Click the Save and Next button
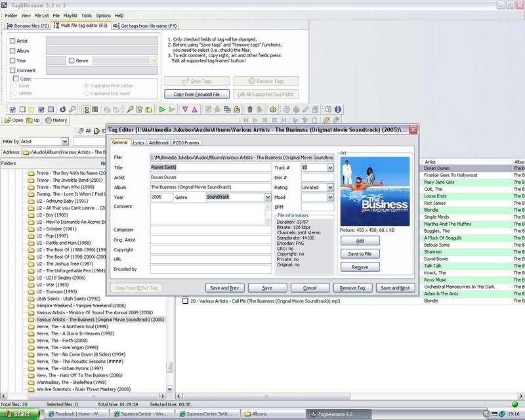 [x=395, y=287]
